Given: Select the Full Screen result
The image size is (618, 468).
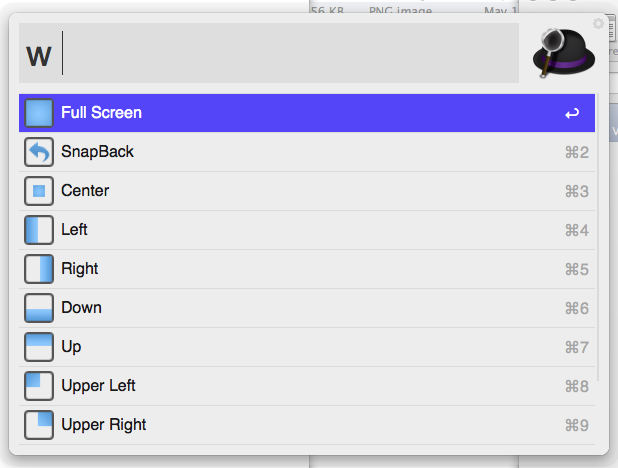Looking at the screenshot, I should coord(300,113).
